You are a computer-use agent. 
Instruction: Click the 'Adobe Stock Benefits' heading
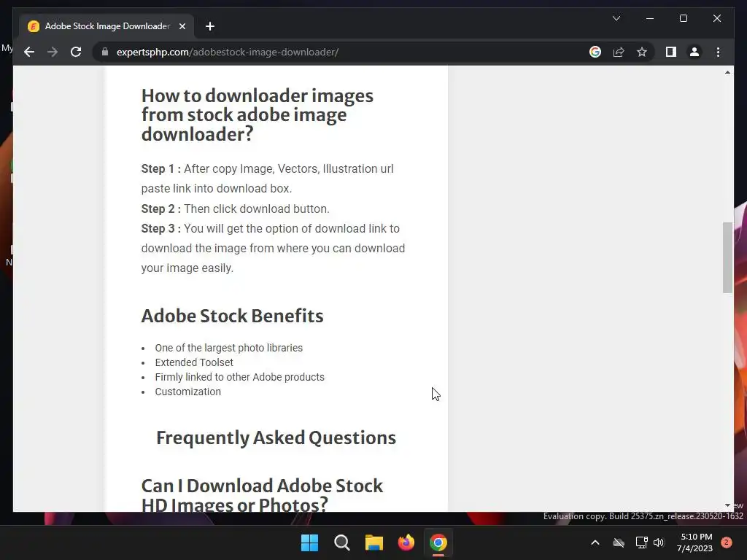(232, 316)
